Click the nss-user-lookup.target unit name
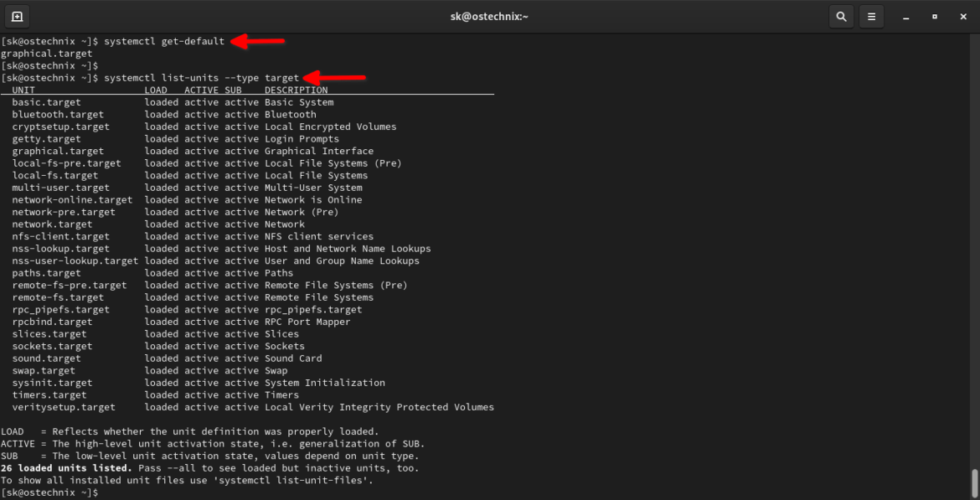This screenshot has width=980, height=500. (75, 260)
